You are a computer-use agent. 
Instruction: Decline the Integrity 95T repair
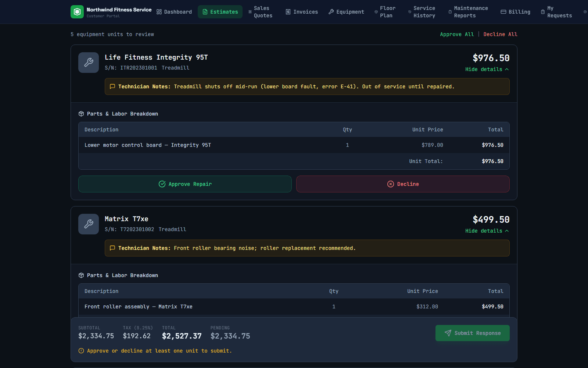403,184
